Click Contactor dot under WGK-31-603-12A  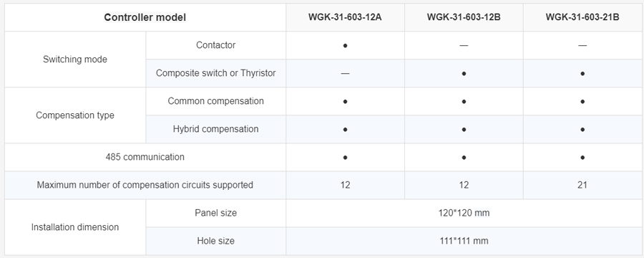345,46
